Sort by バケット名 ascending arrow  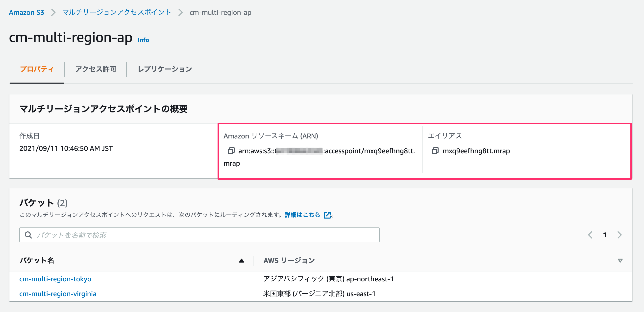[241, 261]
